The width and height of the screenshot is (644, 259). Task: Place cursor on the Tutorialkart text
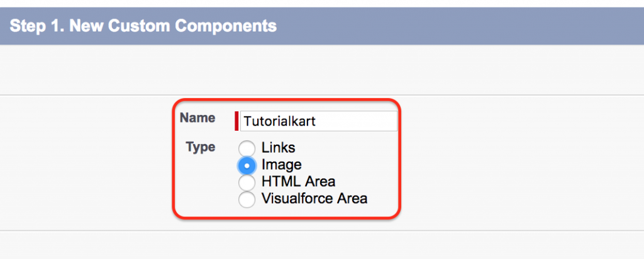click(x=280, y=121)
